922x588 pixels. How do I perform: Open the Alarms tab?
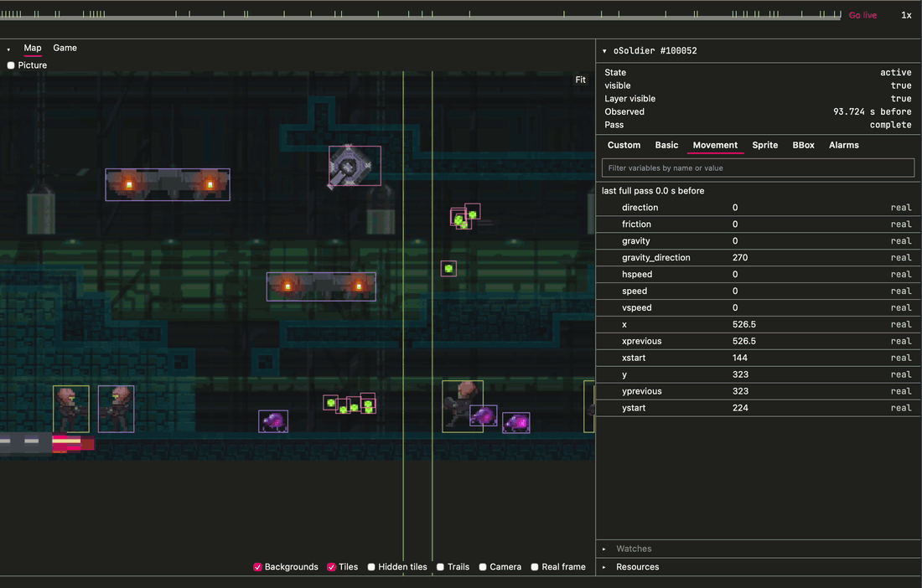click(x=844, y=145)
